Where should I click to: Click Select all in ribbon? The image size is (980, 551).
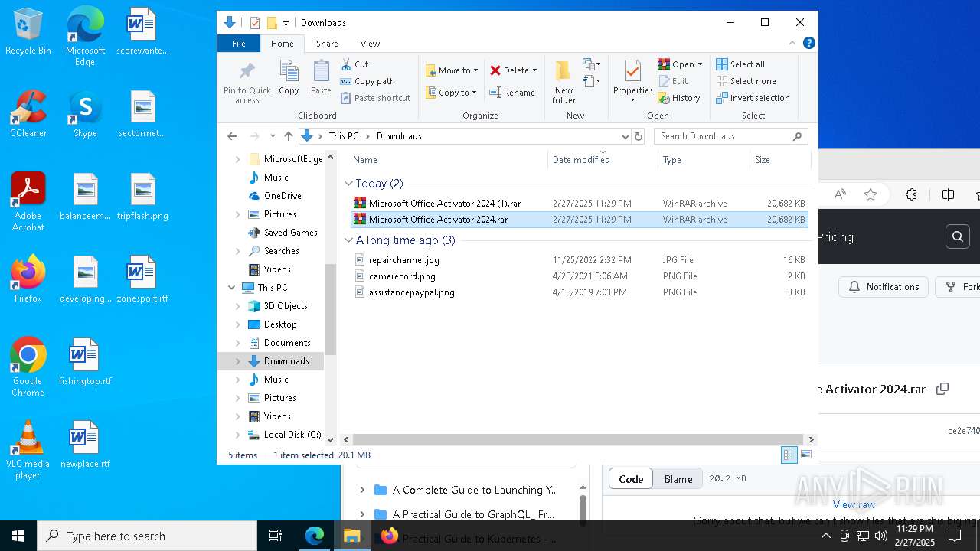740,64
